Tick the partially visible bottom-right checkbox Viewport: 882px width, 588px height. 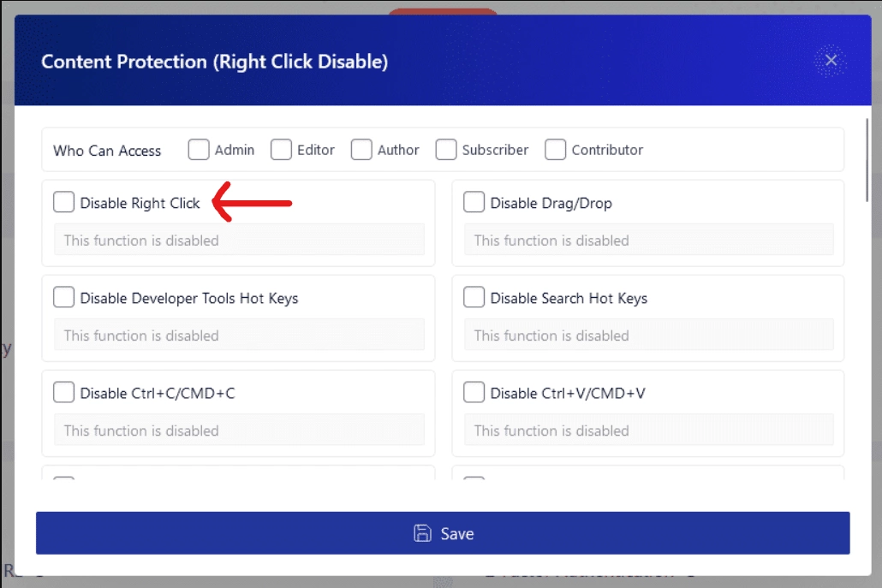pyautogui.click(x=474, y=479)
